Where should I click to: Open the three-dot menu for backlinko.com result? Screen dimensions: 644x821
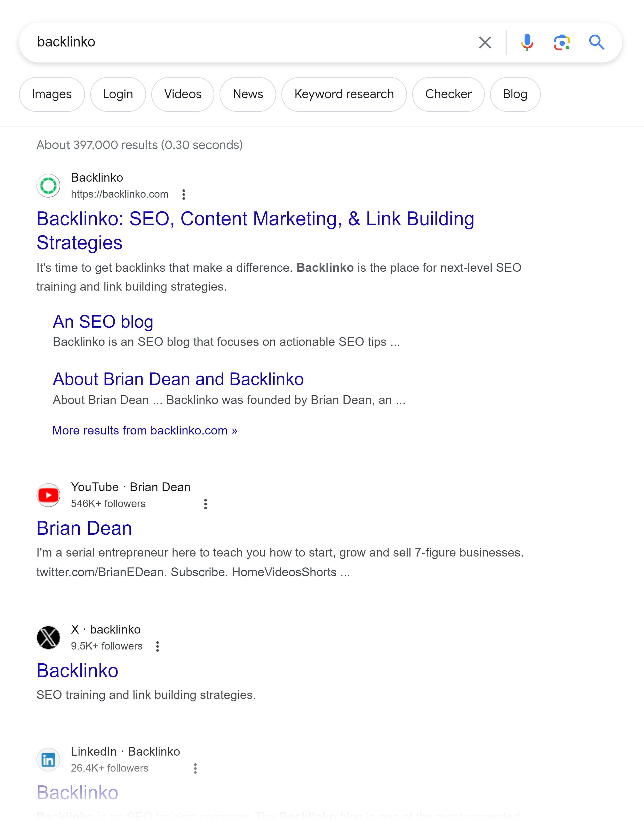click(x=184, y=194)
